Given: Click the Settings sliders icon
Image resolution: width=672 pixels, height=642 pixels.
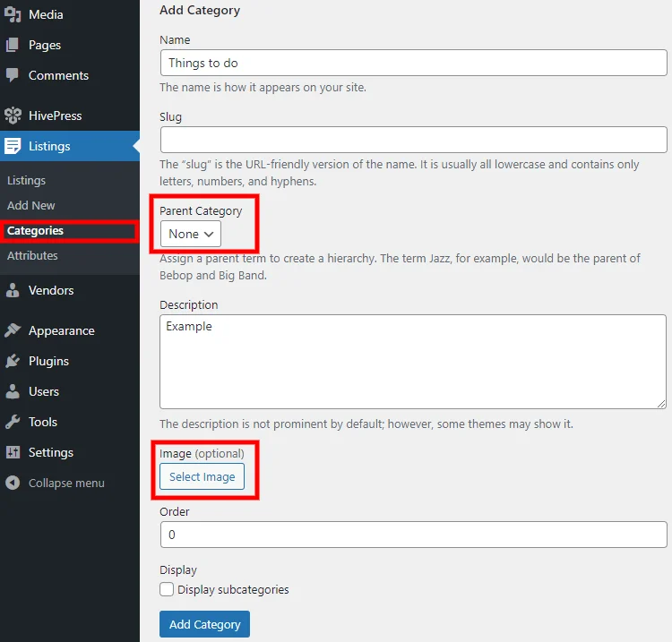Looking at the screenshot, I should pos(13,452).
